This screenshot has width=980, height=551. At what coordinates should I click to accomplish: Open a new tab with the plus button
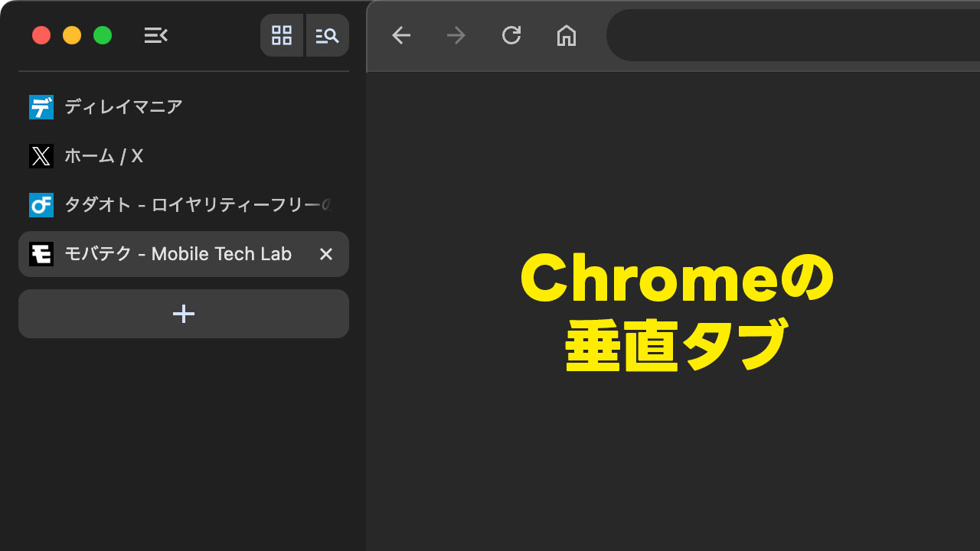(x=183, y=314)
